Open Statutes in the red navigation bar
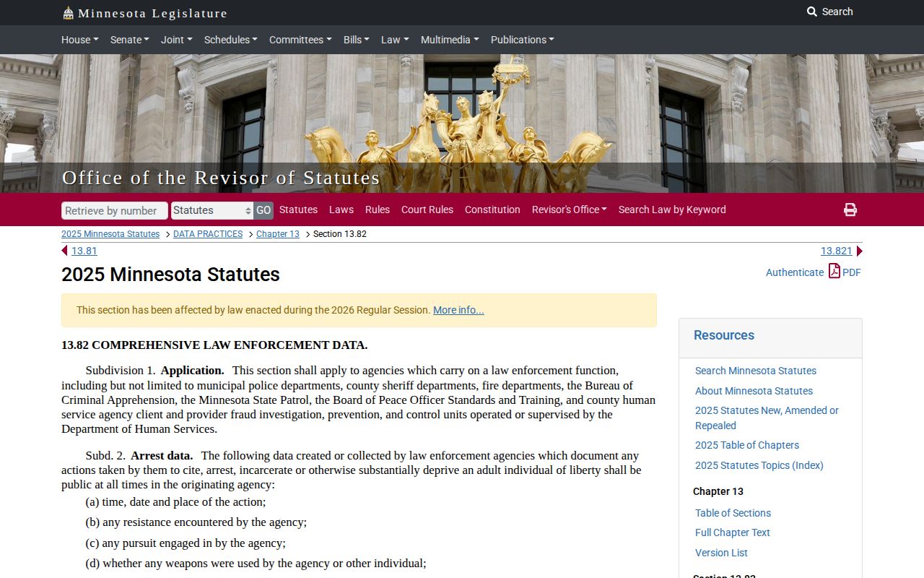This screenshot has width=924, height=578. (x=298, y=210)
